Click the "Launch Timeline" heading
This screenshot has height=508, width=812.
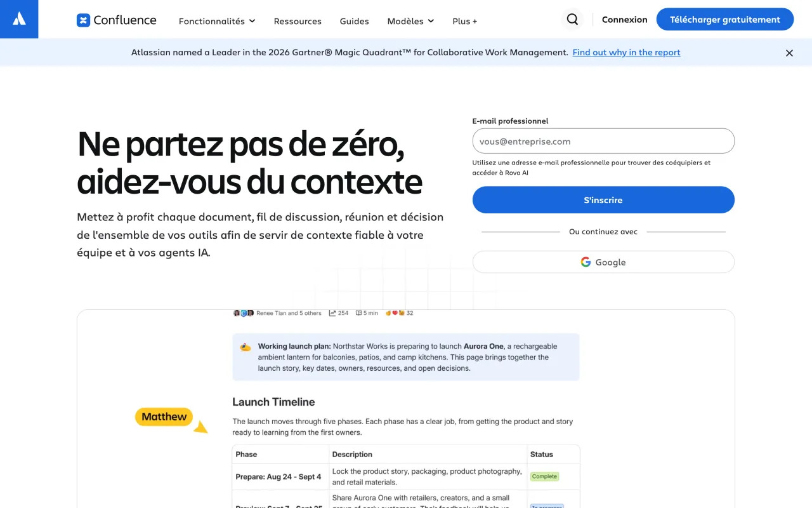(273, 402)
